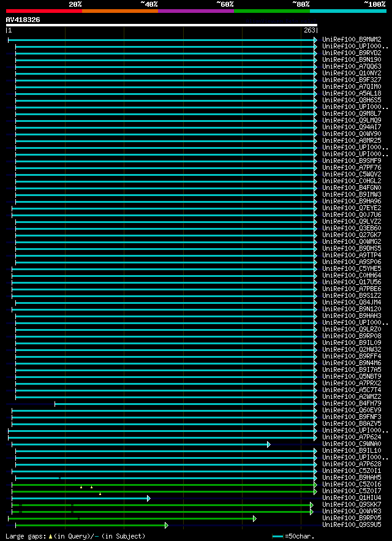Select the UniRef100_A7P624 label
The image size is (392, 541).
[x=352, y=437]
